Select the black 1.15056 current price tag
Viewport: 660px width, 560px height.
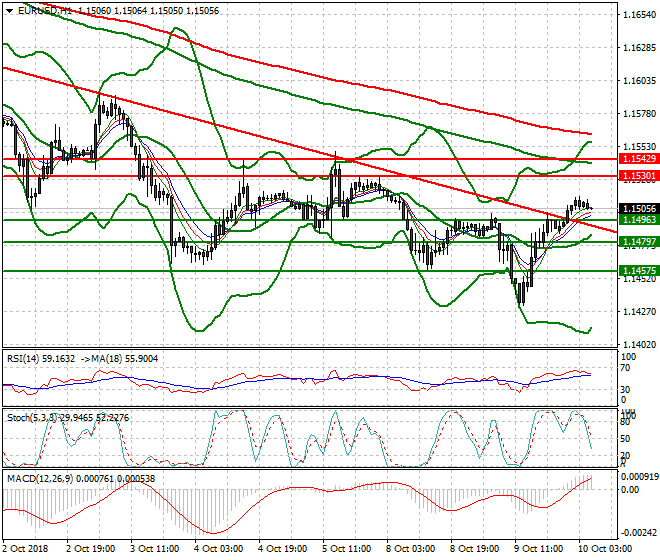639,208
